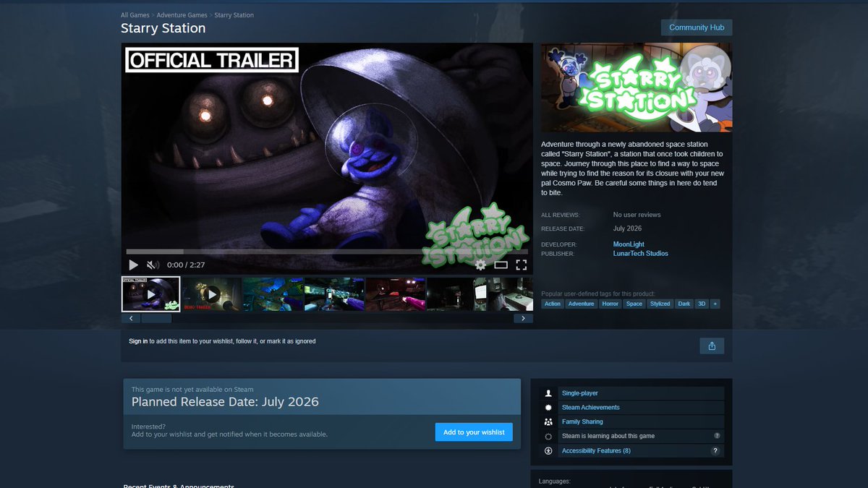Enter fullscreen video mode
Viewport: 868px width, 488px height.
(522, 265)
